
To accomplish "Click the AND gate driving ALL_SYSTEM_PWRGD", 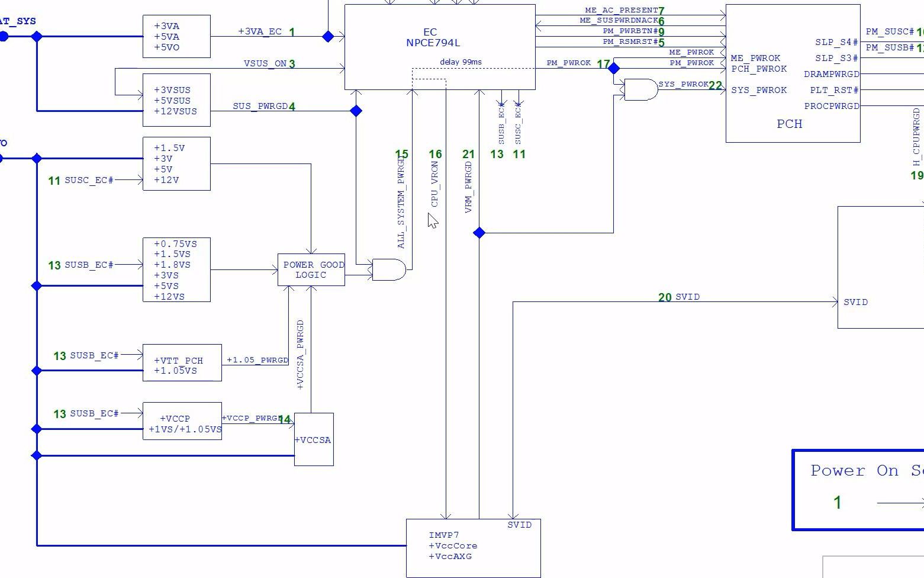I will pos(389,269).
